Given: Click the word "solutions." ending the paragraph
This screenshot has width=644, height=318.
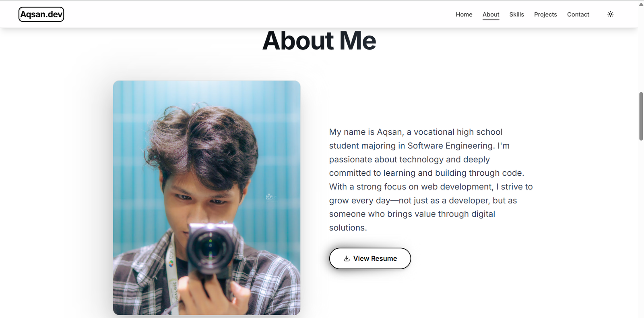Looking at the screenshot, I should [x=348, y=228].
